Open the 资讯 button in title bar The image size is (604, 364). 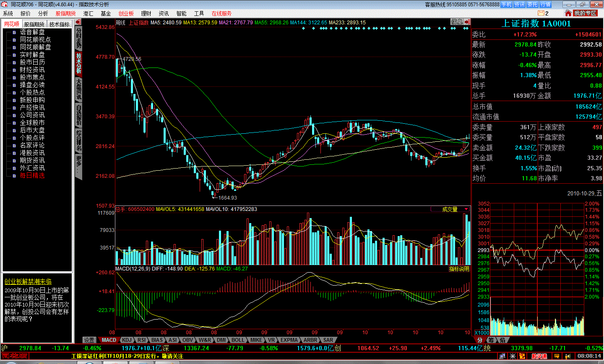click(x=519, y=5)
